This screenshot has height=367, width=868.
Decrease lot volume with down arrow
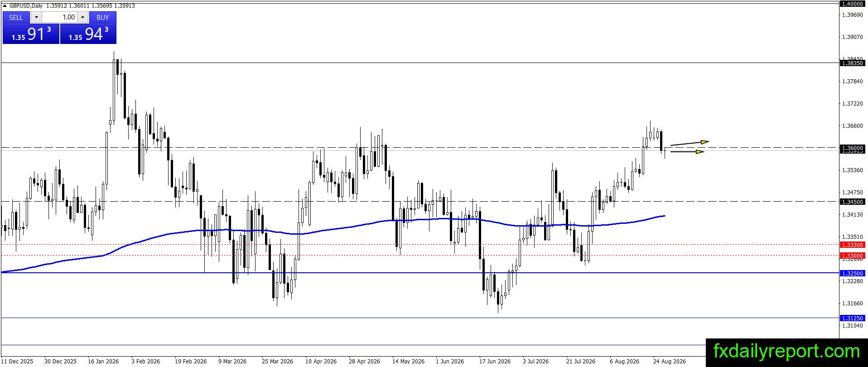(36, 17)
